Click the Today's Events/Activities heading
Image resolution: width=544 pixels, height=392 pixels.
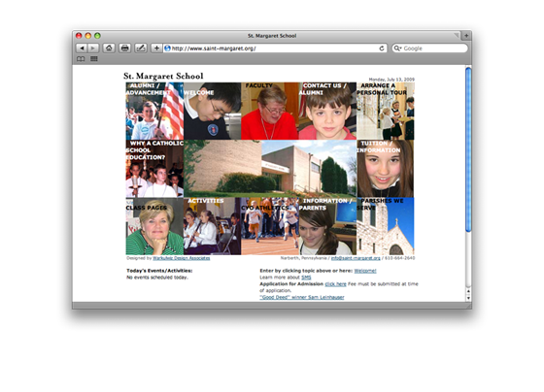pyautogui.click(x=159, y=271)
